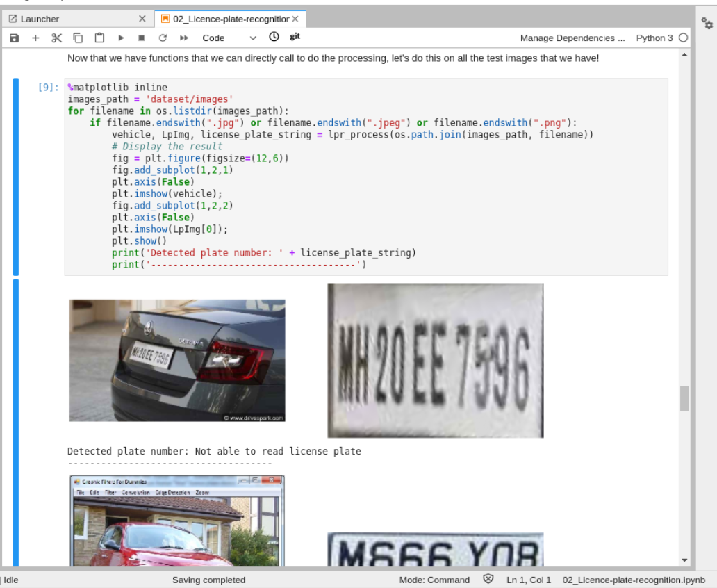Copy the selected cells
Image resolution: width=717 pixels, height=588 pixels.
[x=78, y=38]
